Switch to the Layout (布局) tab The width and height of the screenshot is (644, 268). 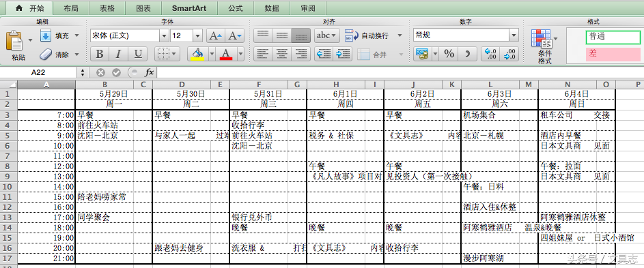pos(70,8)
